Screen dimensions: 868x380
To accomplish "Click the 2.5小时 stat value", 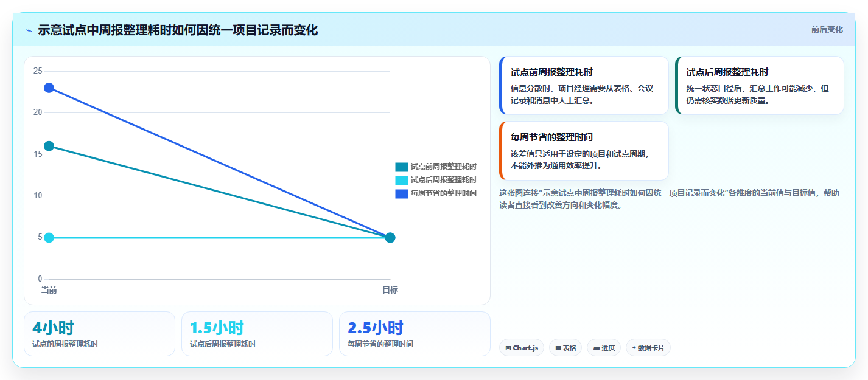I will click(376, 328).
